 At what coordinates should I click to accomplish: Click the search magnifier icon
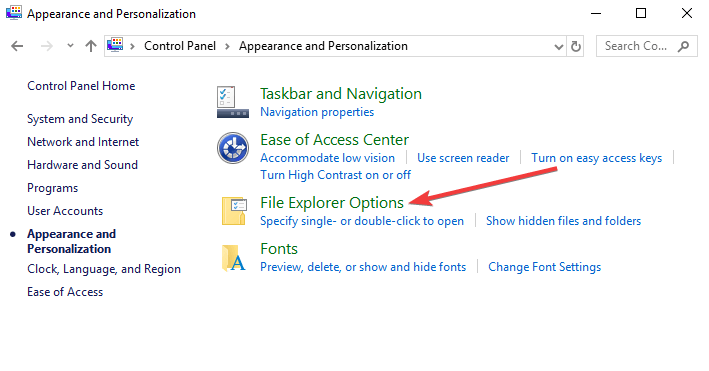coord(683,46)
